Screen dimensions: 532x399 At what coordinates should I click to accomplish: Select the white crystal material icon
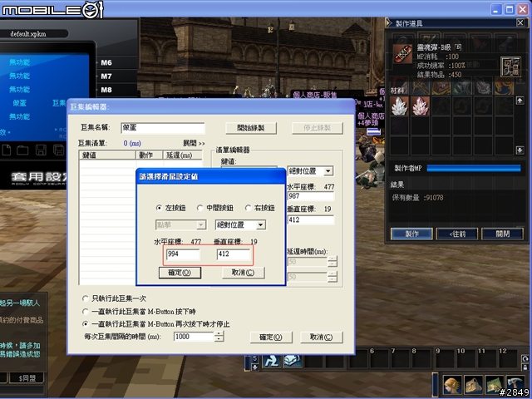click(399, 106)
